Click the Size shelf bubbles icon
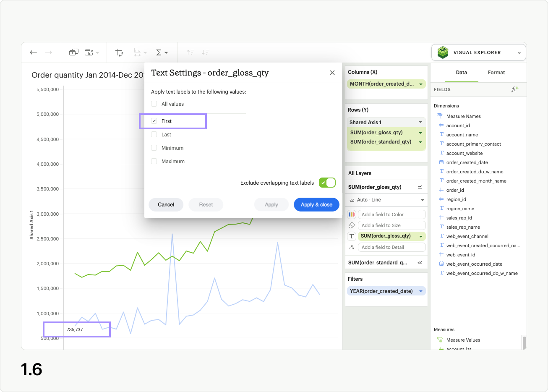 [351, 225]
